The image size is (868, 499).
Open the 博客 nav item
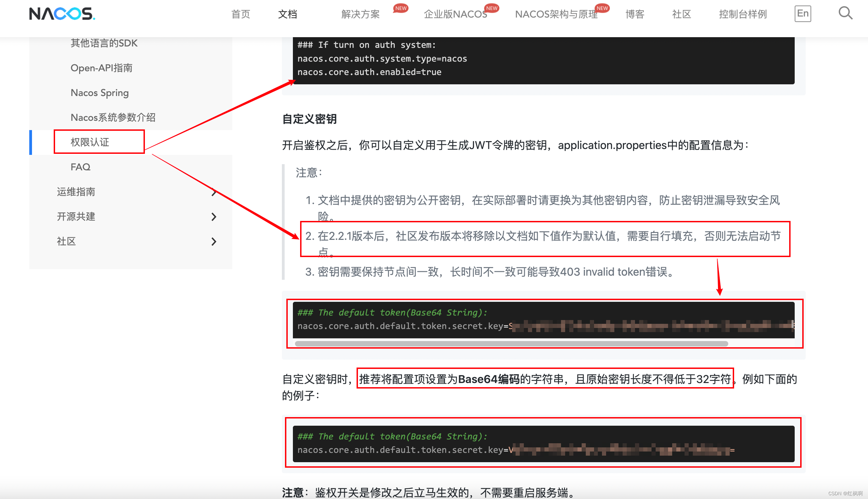635,14
